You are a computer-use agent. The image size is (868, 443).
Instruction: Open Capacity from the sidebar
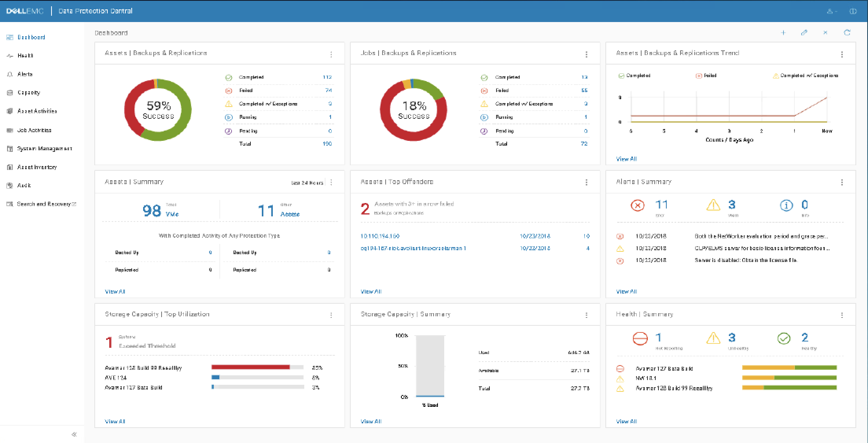24,92
